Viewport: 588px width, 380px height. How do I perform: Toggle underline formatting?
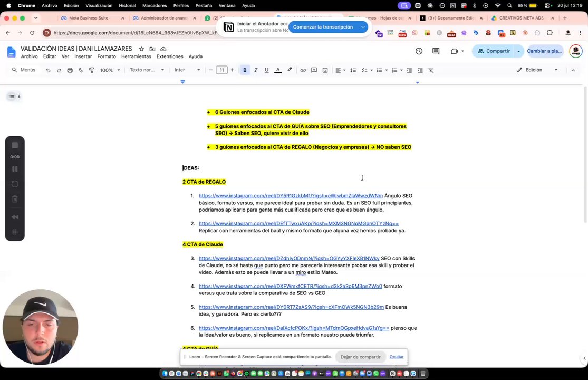click(267, 70)
